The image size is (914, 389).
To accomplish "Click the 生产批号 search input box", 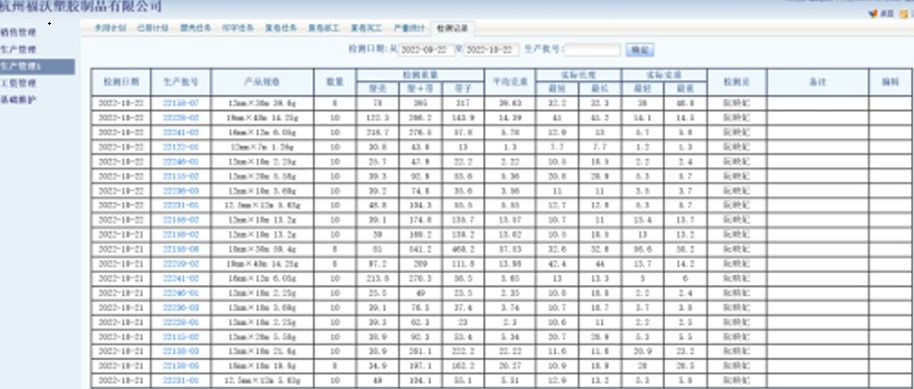I will [x=593, y=50].
